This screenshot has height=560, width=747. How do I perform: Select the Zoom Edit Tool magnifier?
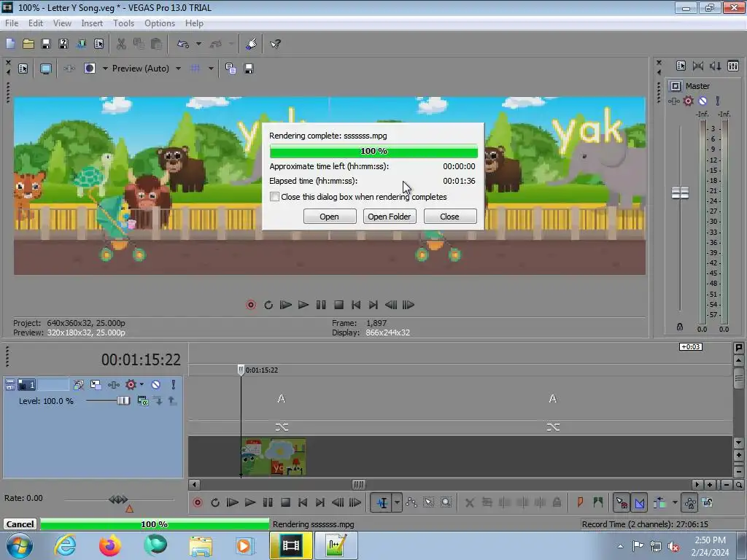click(446, 502)
